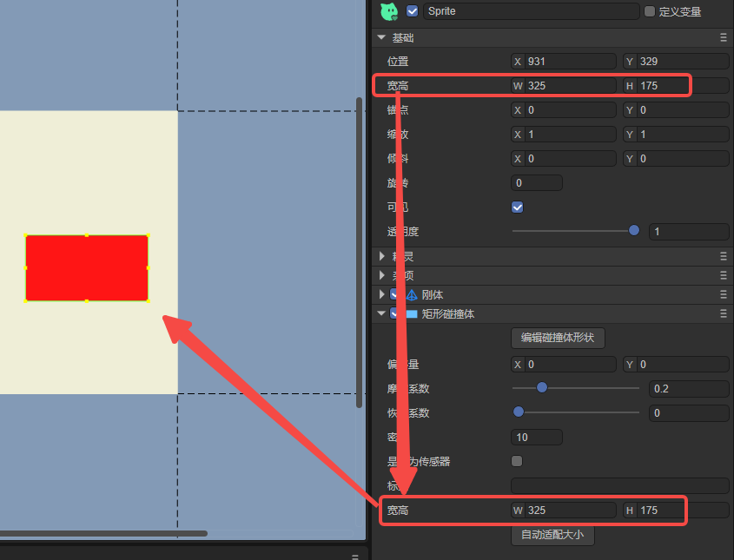Open the 矩形碰撞体 component options menu icon

click(724, 313)
